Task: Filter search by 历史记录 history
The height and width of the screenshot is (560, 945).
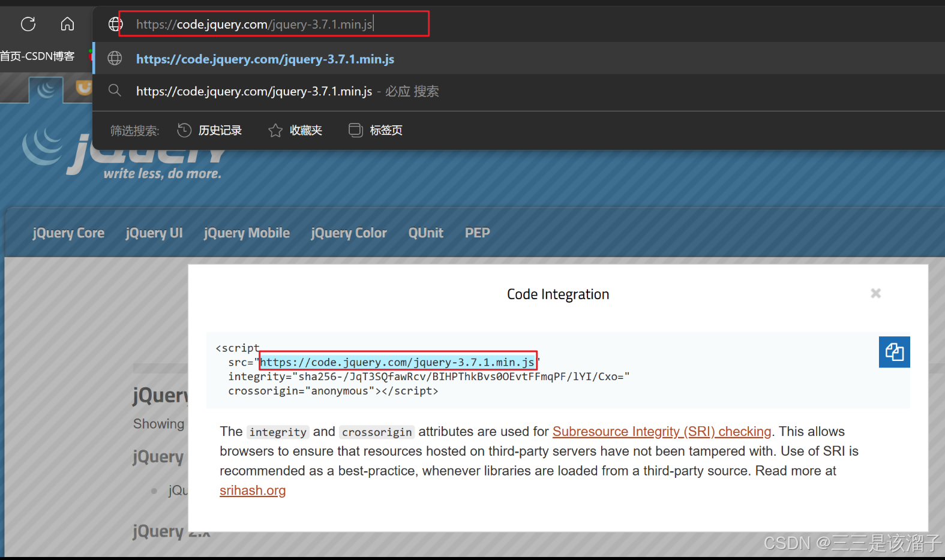Action: (x=209, y=130)
